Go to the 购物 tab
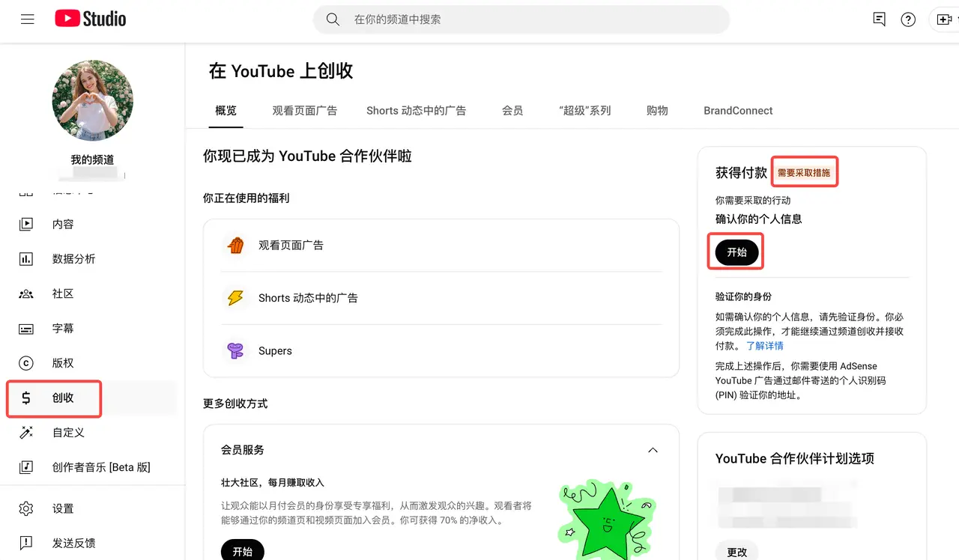 tap(657, 110)
